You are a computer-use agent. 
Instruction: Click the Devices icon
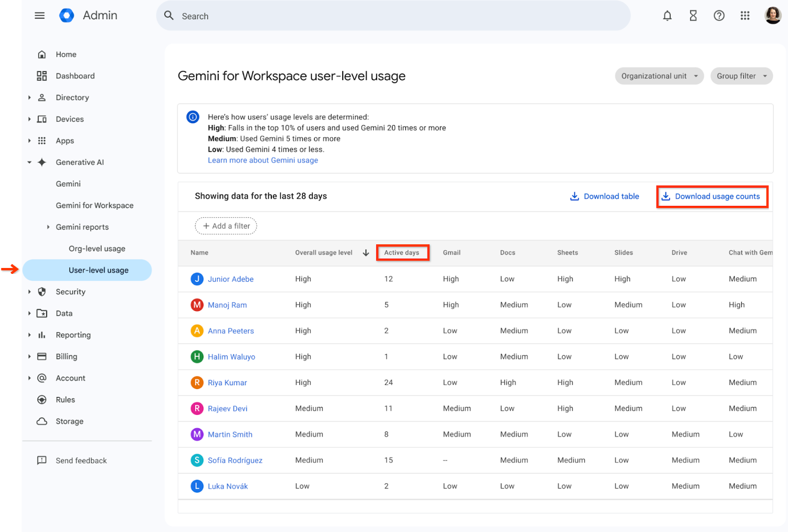(x=42, y=119)
